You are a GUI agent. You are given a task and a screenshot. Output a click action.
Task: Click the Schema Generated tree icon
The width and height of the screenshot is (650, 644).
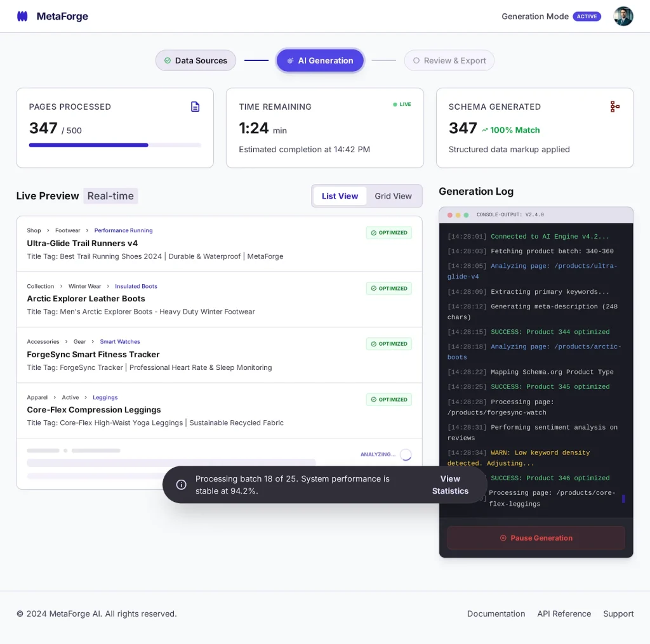click(x=614, y=107)
